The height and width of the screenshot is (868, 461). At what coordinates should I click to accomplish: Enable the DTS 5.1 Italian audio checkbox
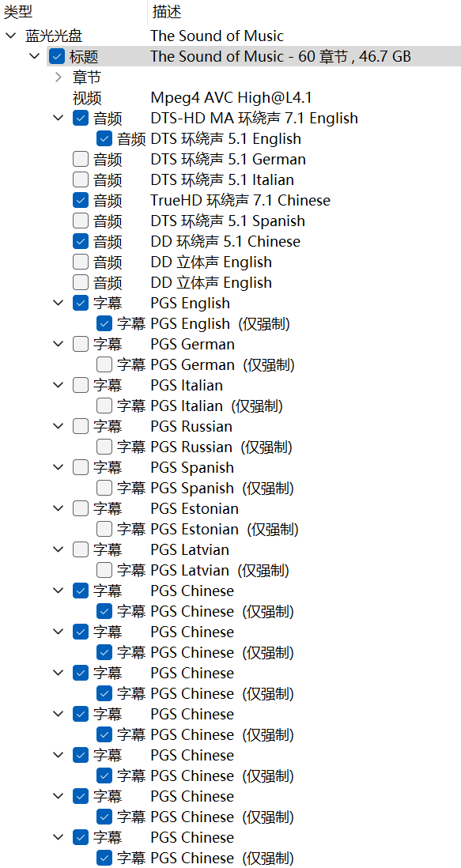tap(81, 180)
